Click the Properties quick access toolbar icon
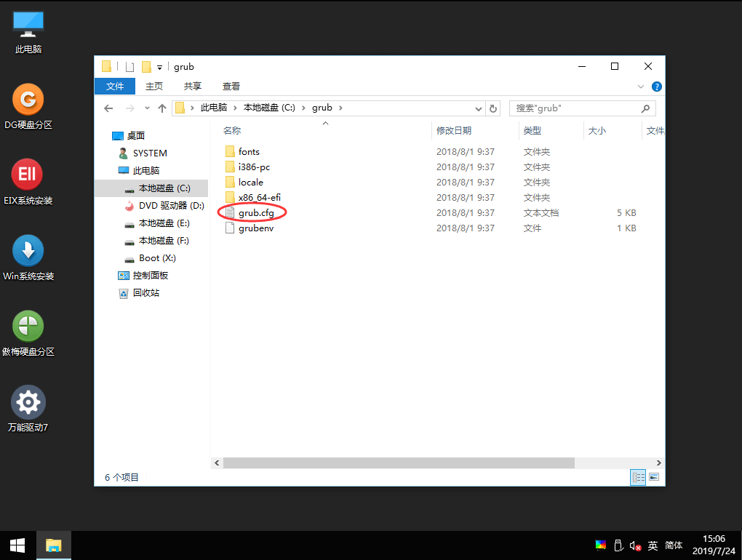 click(129, 67)
